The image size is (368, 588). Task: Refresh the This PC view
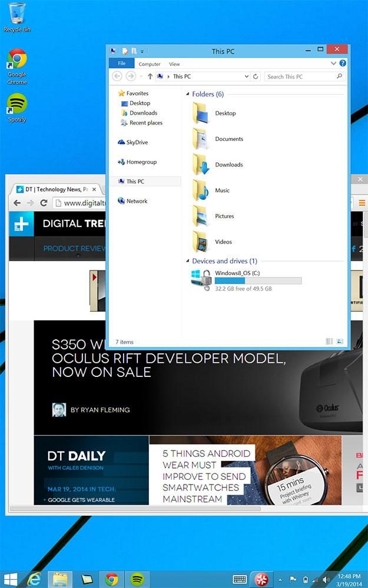(256, 76)
